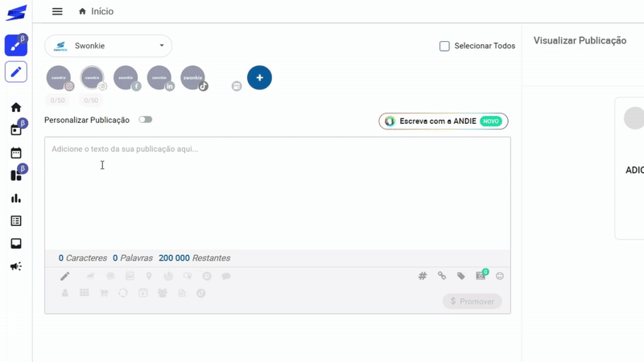
Task: Check the Selecionar Todos checkbox
Action: (x=444, y=46)
